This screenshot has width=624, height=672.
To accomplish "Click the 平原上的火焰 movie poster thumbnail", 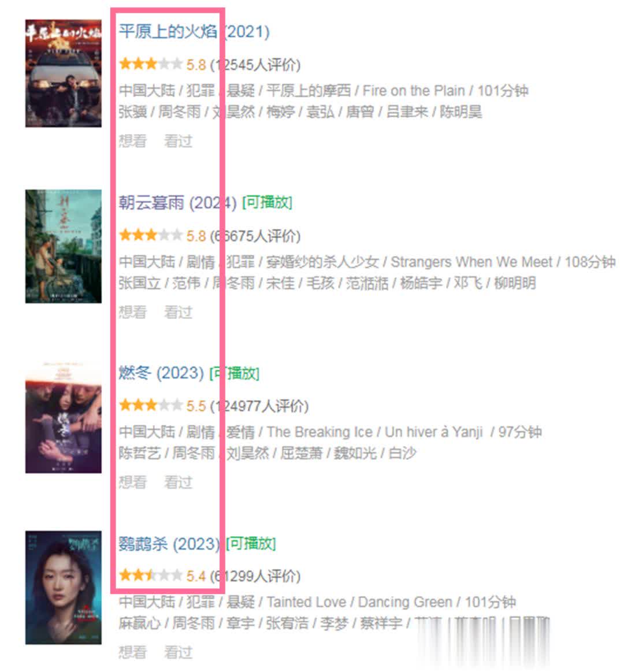I will [64, 73].
